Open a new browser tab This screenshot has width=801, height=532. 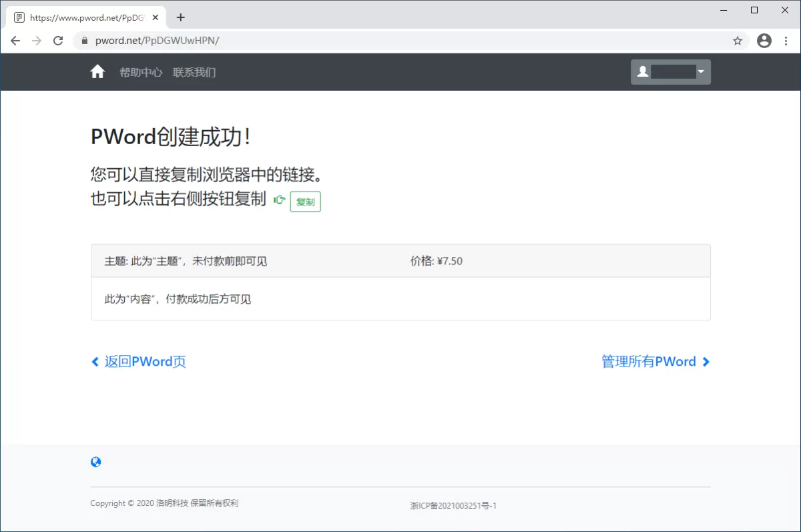[x=180, y=17]
